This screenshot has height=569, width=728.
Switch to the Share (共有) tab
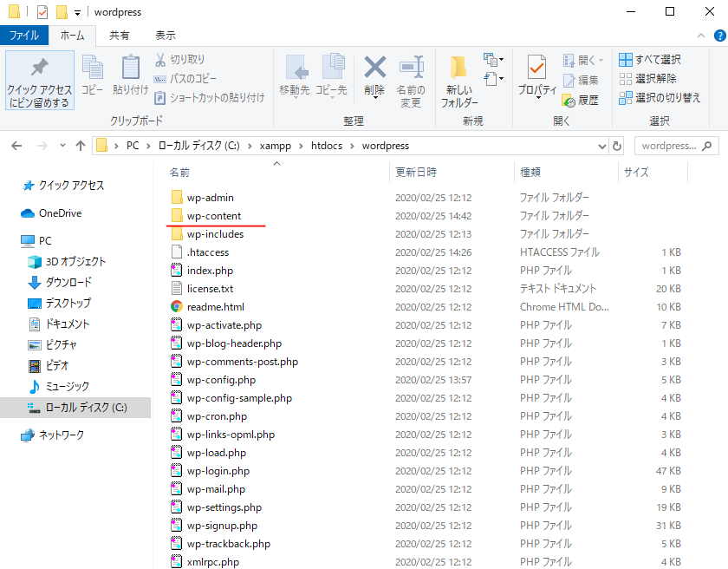pos(120,36)
